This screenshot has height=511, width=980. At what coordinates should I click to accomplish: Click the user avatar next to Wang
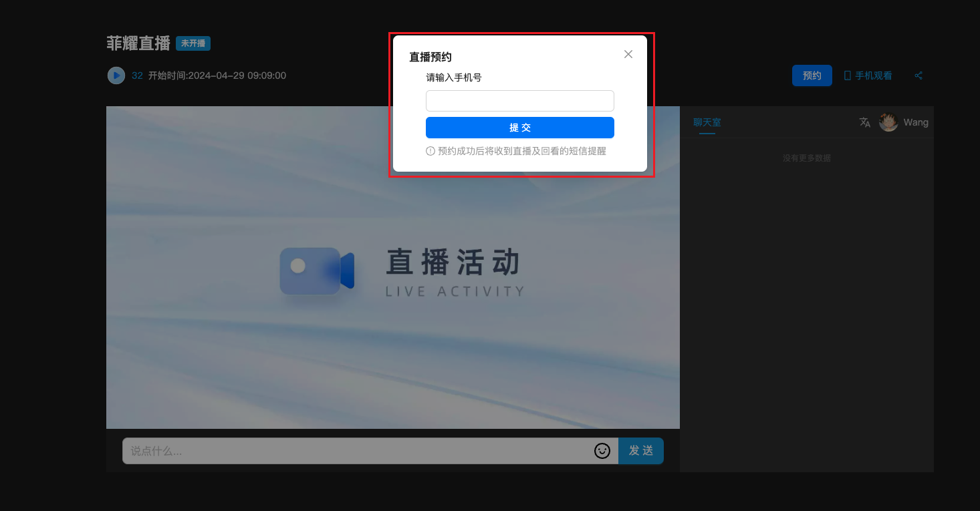pyautogui.click(x=888, y=122)
